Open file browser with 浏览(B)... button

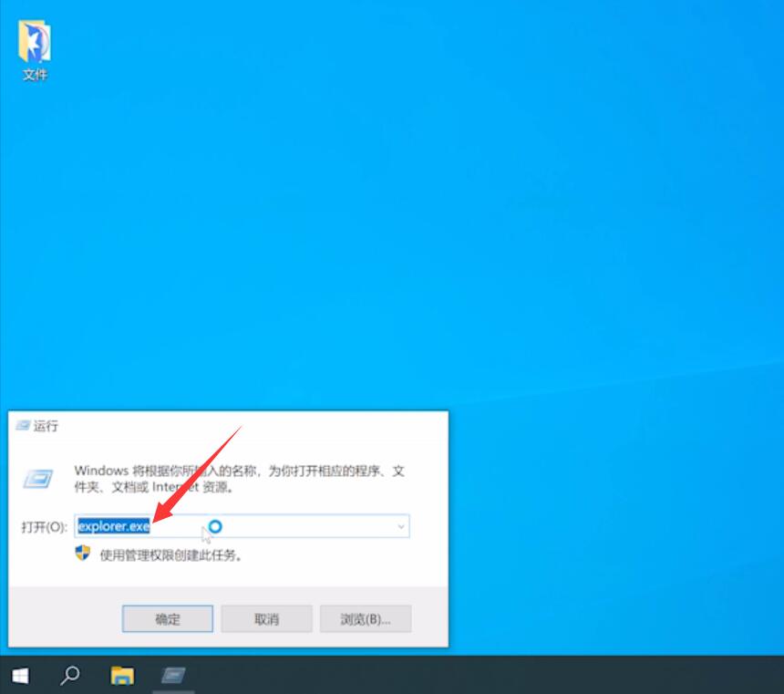366,619
